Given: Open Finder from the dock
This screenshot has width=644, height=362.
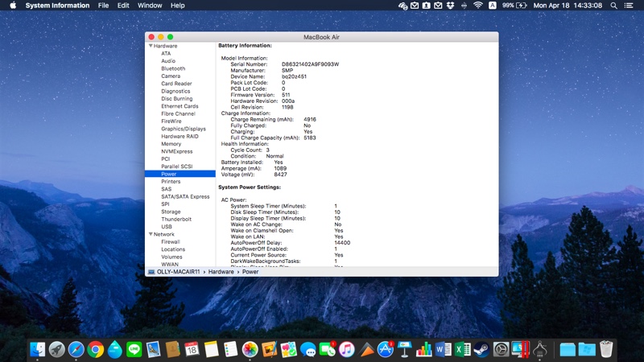Looking at the screenshot, I should coord(37,350).
